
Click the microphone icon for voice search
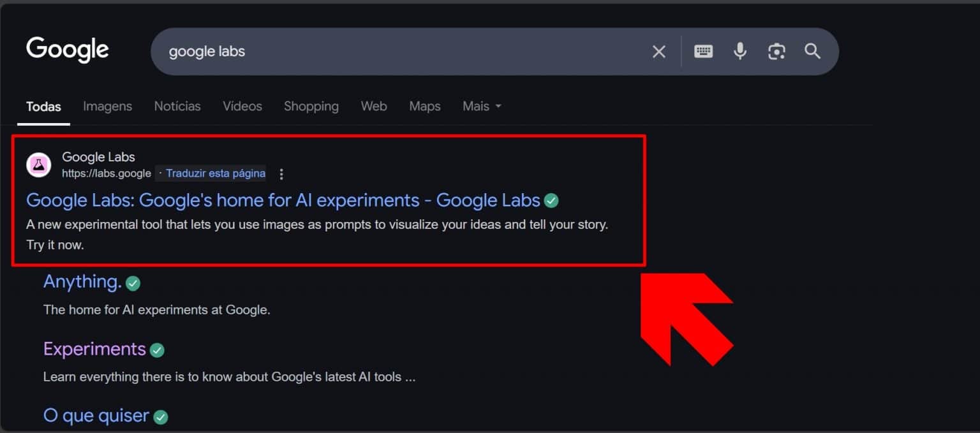click(x=739, y=51)
